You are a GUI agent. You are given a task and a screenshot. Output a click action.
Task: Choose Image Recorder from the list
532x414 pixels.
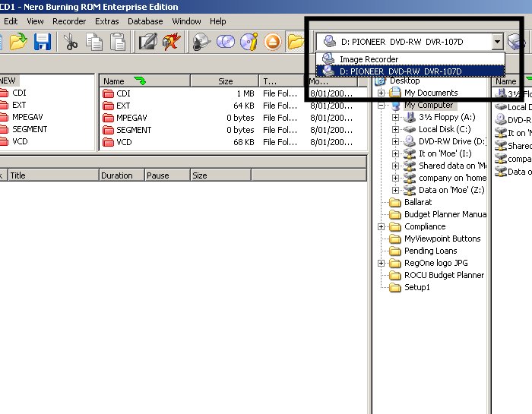click(410, 59)
